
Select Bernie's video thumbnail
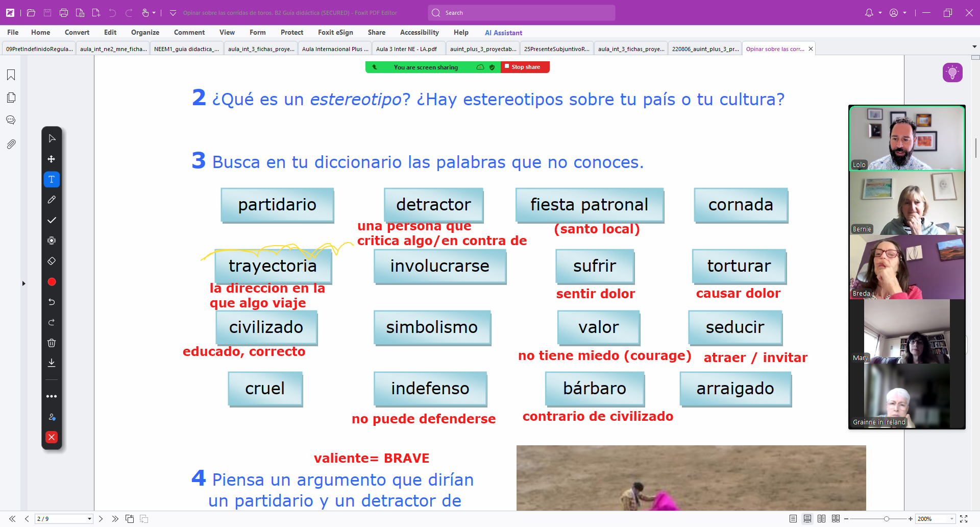(x=907, y=203)
